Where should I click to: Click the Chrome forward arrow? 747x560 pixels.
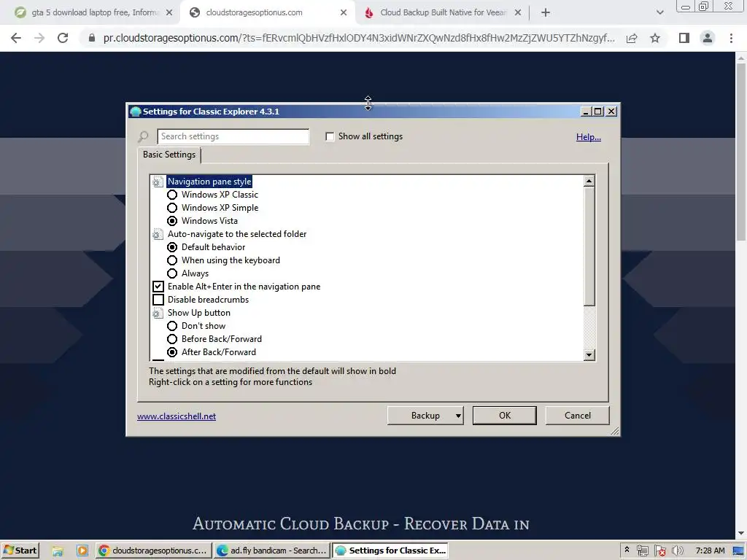pos(39,38)
